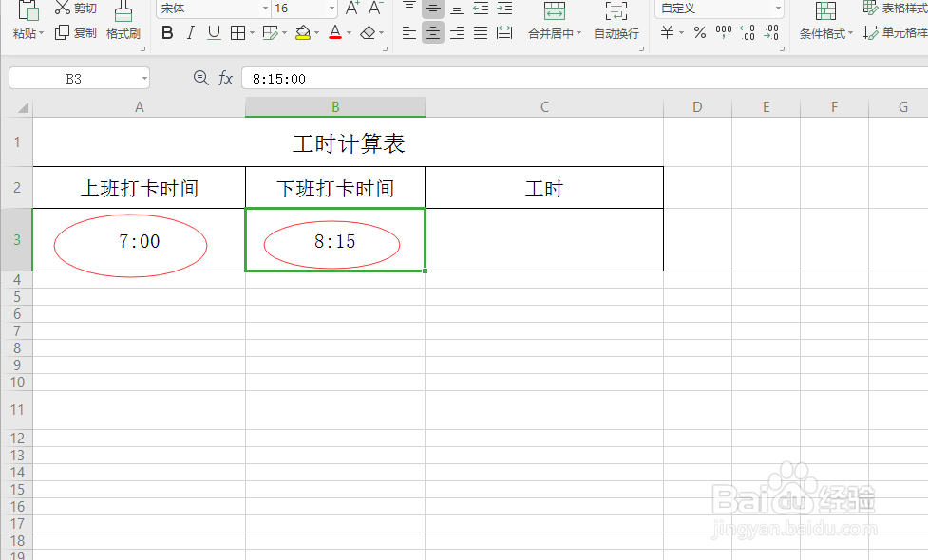Click the select-all corner triangle
928x560 pixels.
(x=23, y=107)
